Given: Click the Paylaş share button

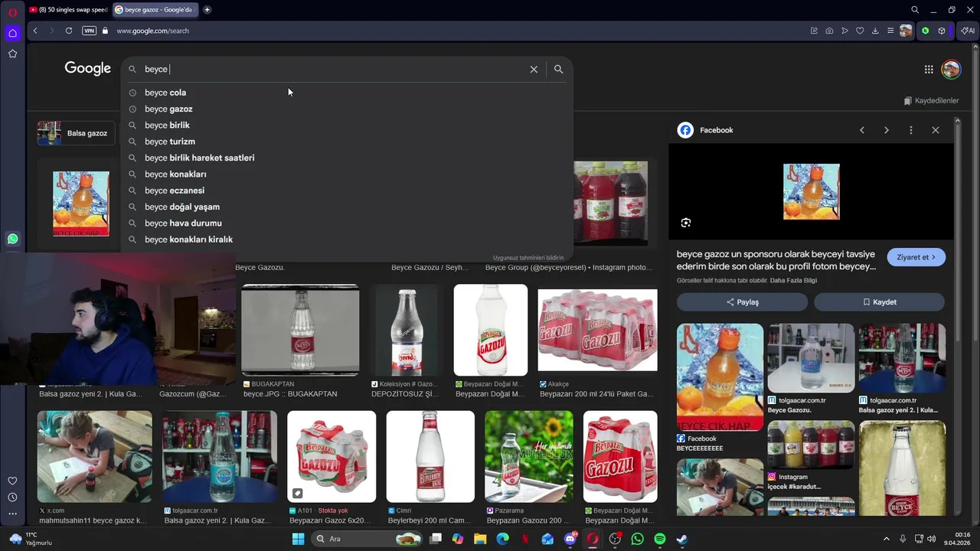Looking at the screenshot, I should click(x=742, y=302).
